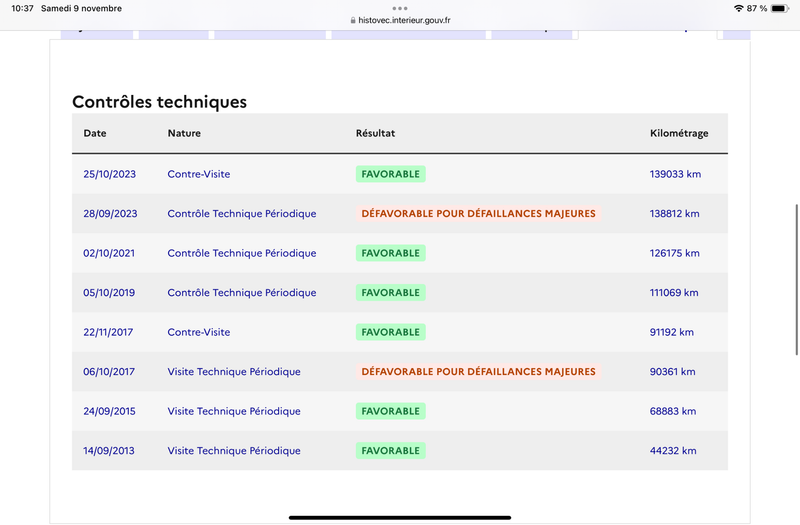Screen dimensions: 800x525
Task: Select the date 14/09/2013
Action: pos(109,451)
